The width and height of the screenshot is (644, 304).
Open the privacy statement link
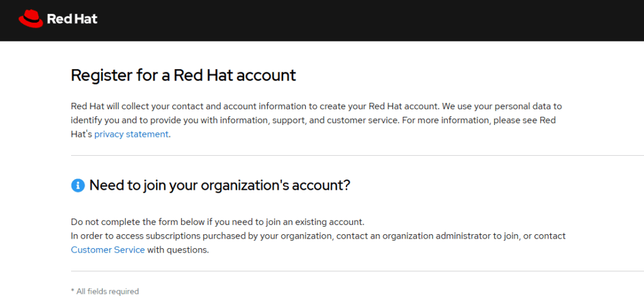[x=131, y=134]
